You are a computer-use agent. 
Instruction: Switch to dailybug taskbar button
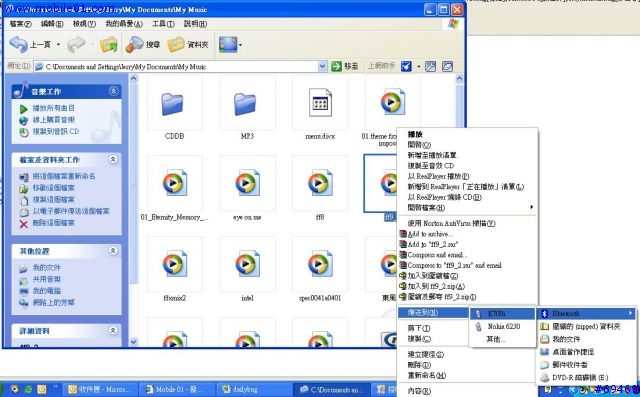253,389
